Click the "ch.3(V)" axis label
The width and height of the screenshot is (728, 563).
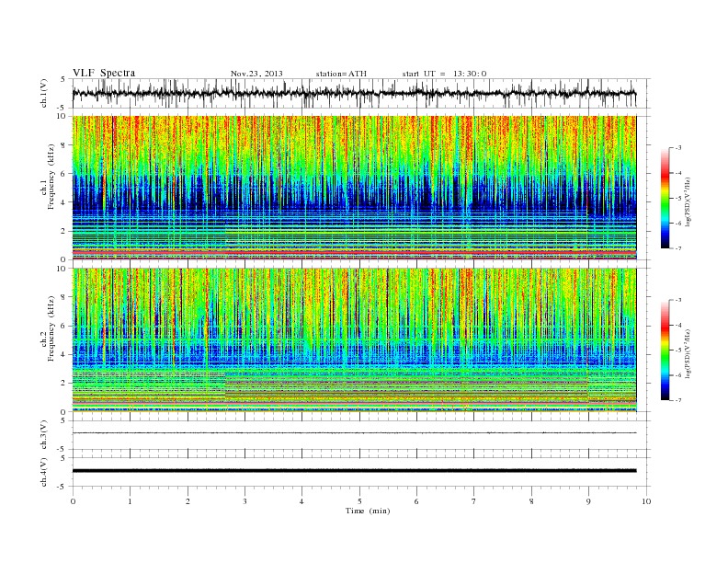coord(44,435)
